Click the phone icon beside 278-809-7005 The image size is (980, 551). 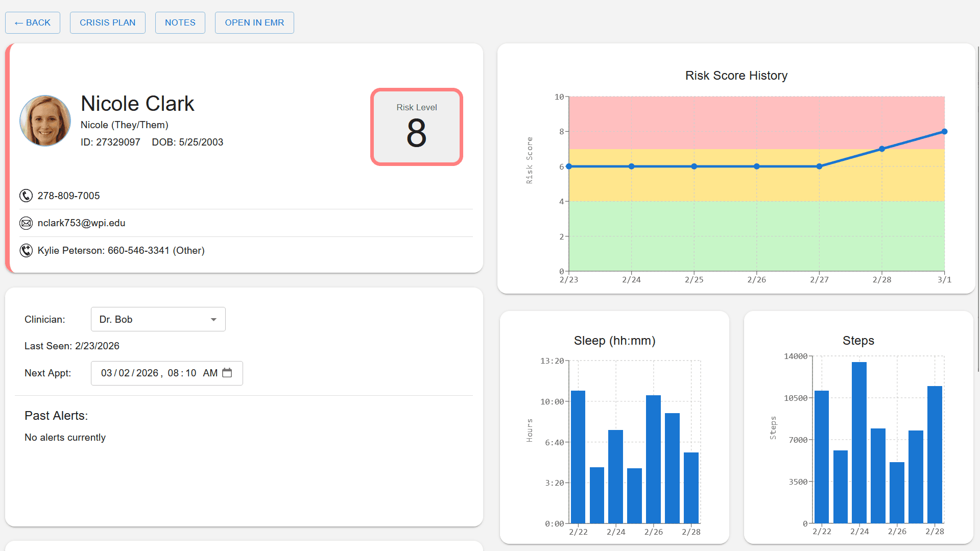point(26,196)
